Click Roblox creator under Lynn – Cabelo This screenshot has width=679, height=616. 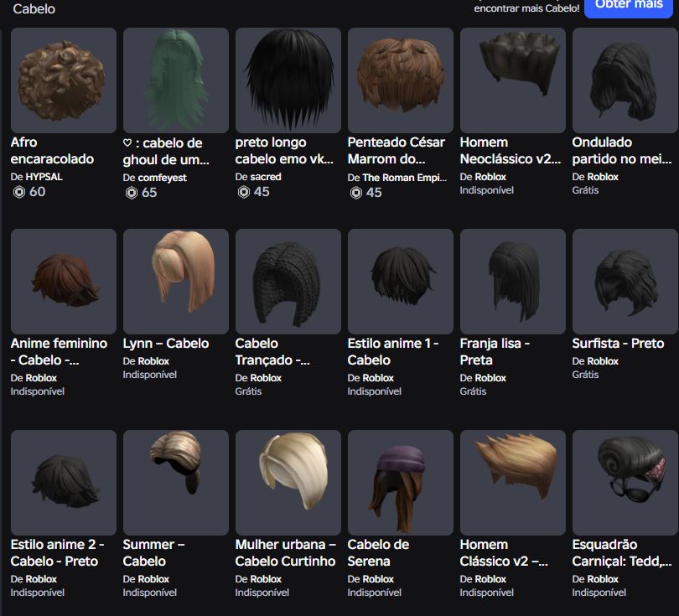tap(153, 361)
